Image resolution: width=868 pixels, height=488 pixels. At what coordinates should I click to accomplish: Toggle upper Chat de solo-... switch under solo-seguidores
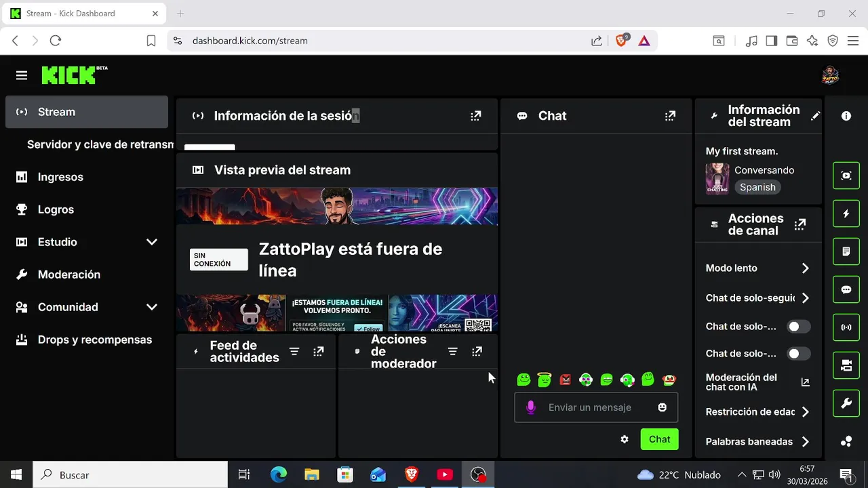pos(799,327)
